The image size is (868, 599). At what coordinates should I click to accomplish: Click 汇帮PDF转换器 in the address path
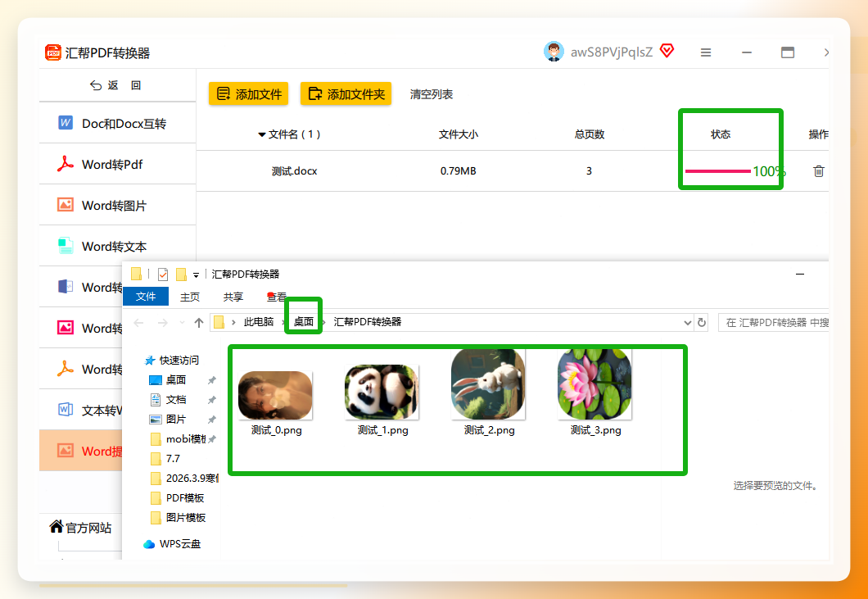[368, 322]
